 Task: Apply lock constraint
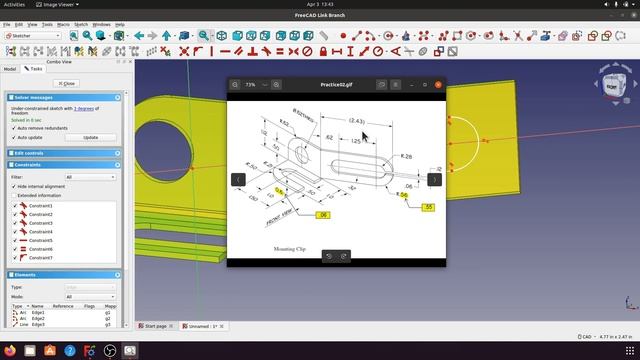[323, 52]
